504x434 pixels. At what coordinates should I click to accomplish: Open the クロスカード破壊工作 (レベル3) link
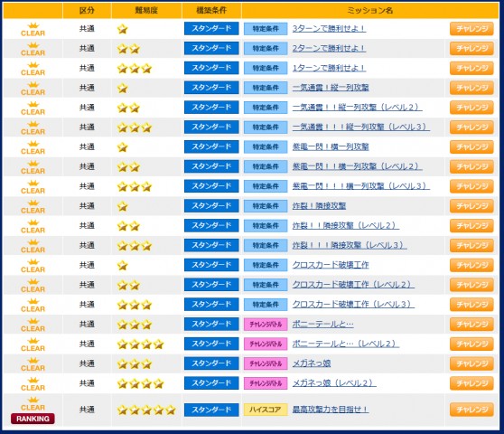tap(353, 305)
